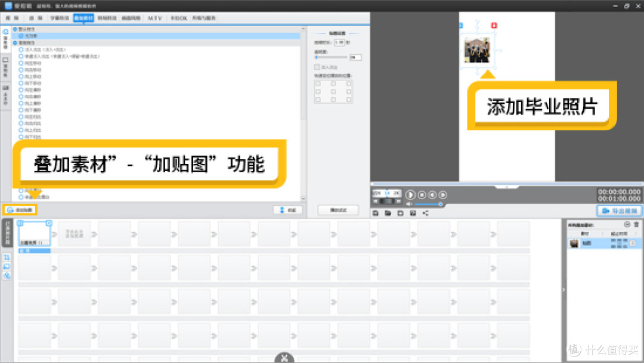This screenshot has width=644, height=363.
Task: Open the 加相框 sidebar panel
Action: point(6,67)
